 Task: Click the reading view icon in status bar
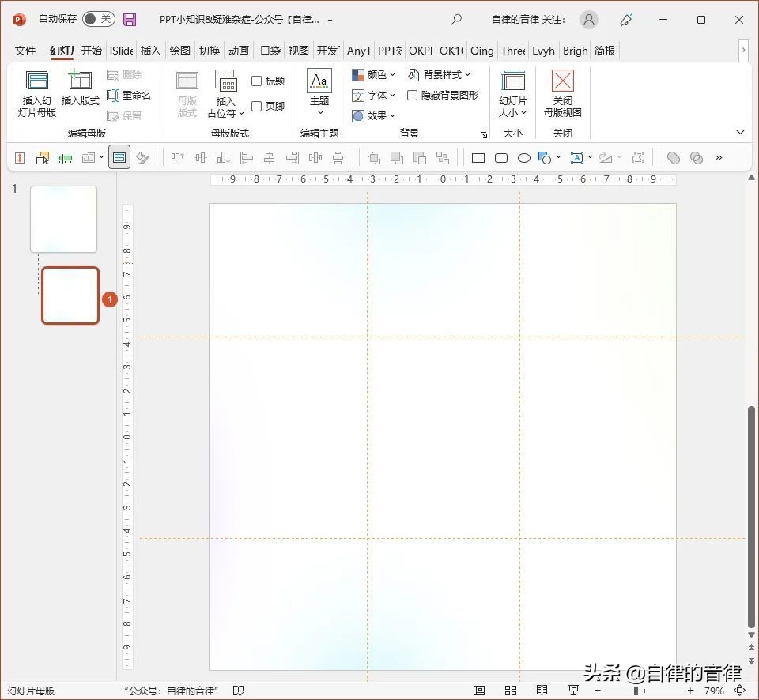(x=542, y=690)
